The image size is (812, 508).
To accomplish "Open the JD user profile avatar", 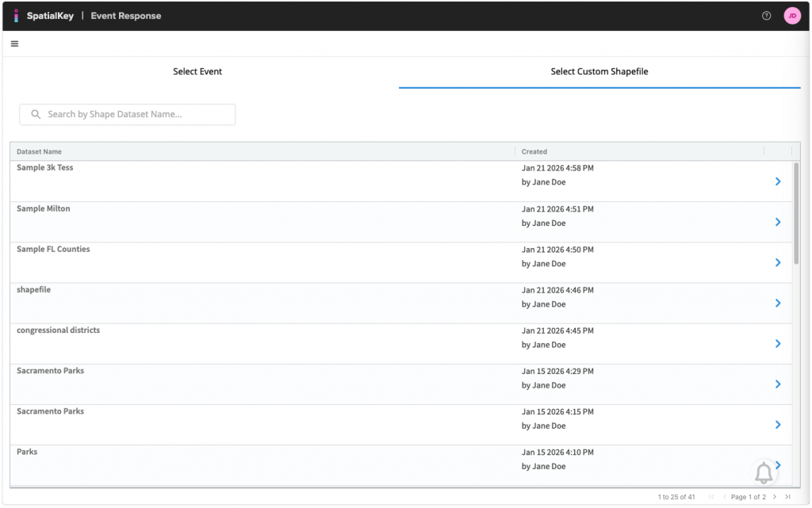I will pyautogui.click(x=791, y=16).
